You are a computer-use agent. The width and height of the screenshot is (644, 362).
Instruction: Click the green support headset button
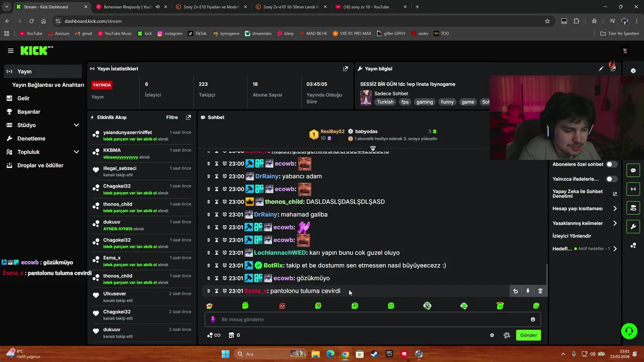[629, 331]
